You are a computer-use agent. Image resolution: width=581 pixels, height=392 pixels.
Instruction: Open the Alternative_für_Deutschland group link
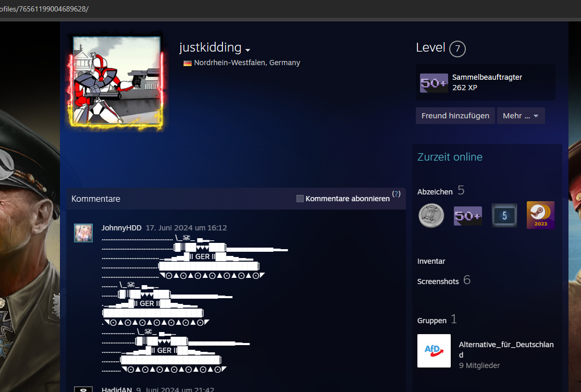coord(505,349)
